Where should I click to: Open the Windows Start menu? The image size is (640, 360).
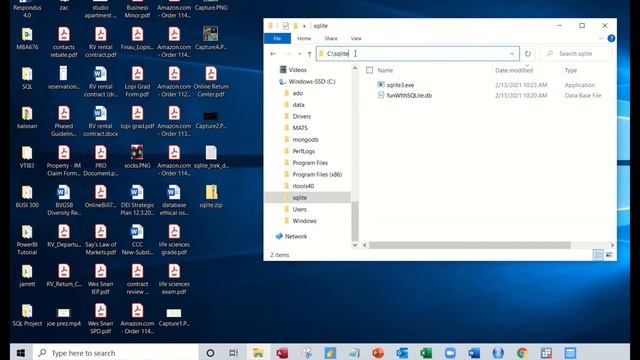(21, 353)
